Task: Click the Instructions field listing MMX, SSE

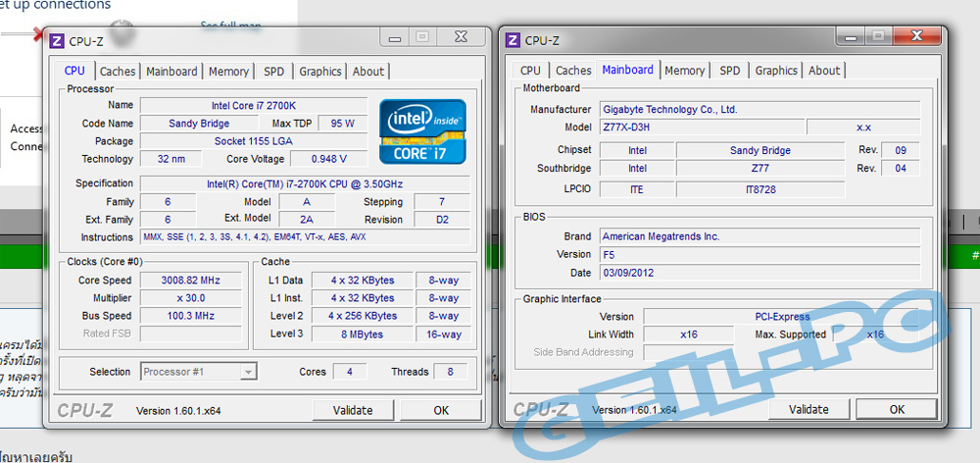Action: [x=305, y=237]
